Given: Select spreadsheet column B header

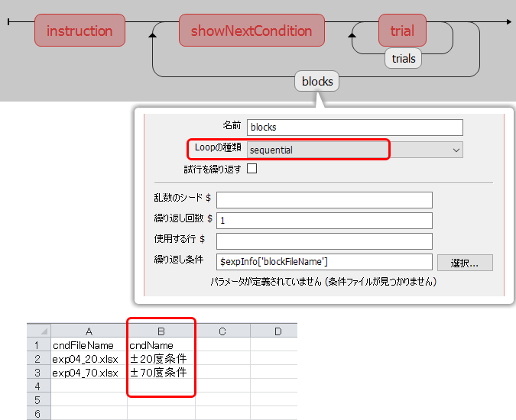Looking at the screenshot, I should pyautogui.click(x=161, y=331).
